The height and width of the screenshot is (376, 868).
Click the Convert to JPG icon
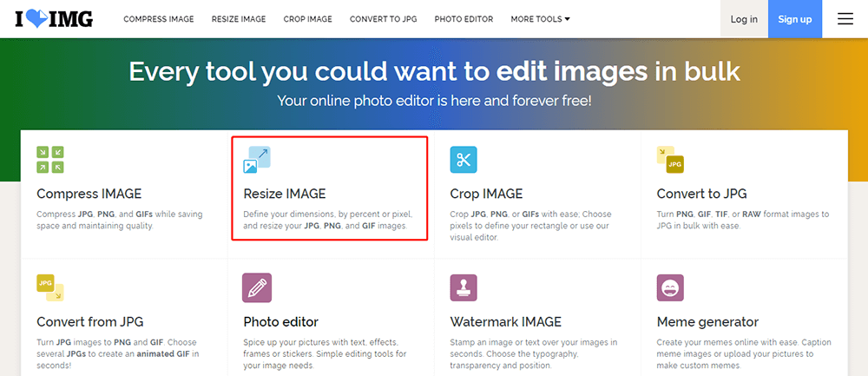coord(670,160)
